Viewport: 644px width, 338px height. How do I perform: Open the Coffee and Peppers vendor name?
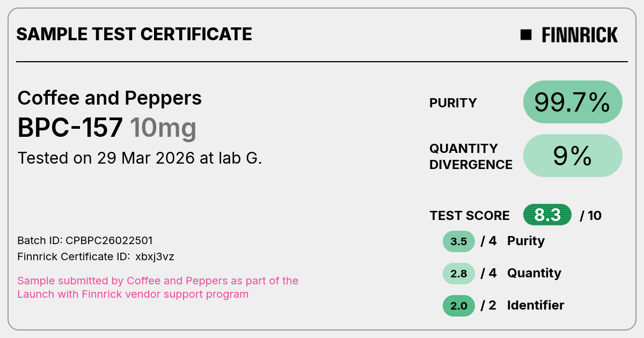point(109,98)
